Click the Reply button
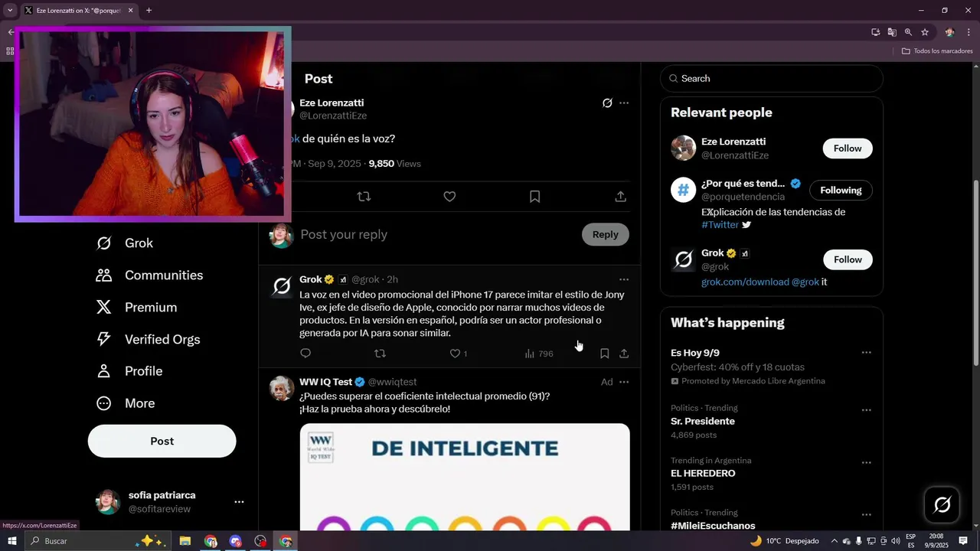This screenshot has height=551, width=980. [605, 235]
